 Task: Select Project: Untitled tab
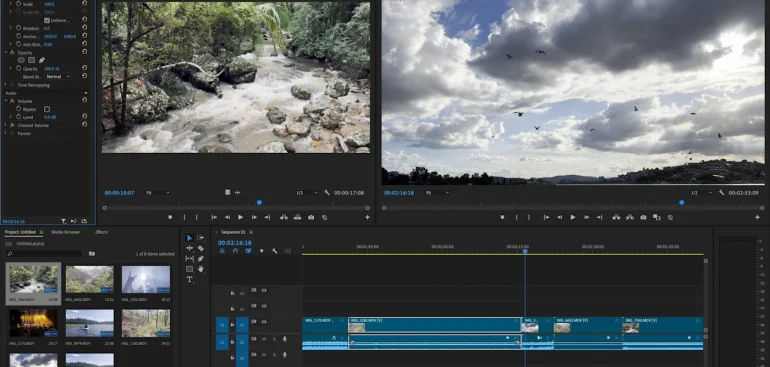tap(20, 232)
